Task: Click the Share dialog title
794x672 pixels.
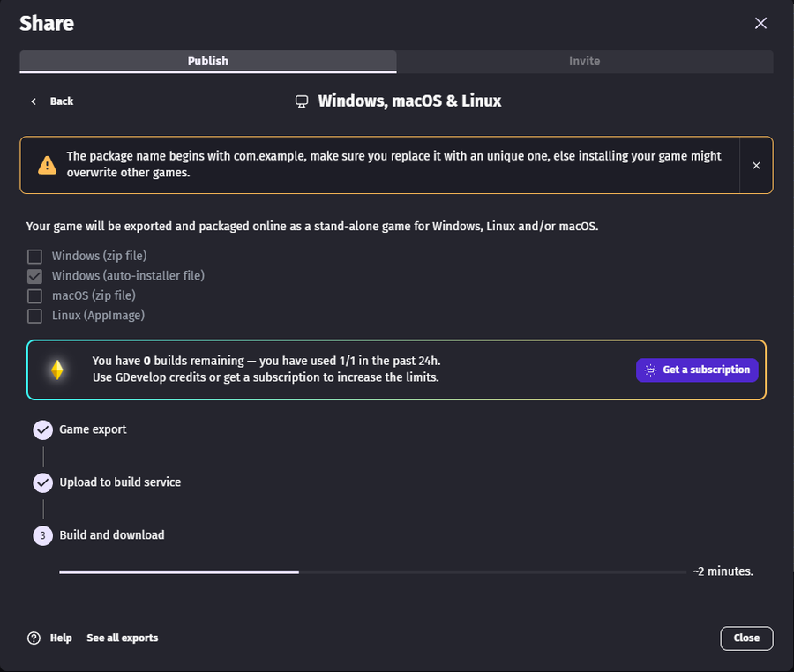Action: tap(47, 23)
